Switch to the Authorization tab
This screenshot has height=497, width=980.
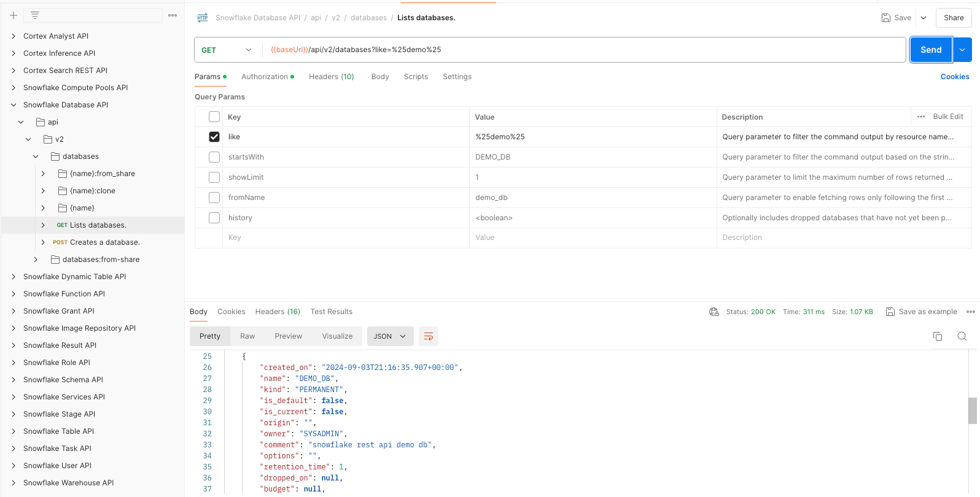coord(265,77)
